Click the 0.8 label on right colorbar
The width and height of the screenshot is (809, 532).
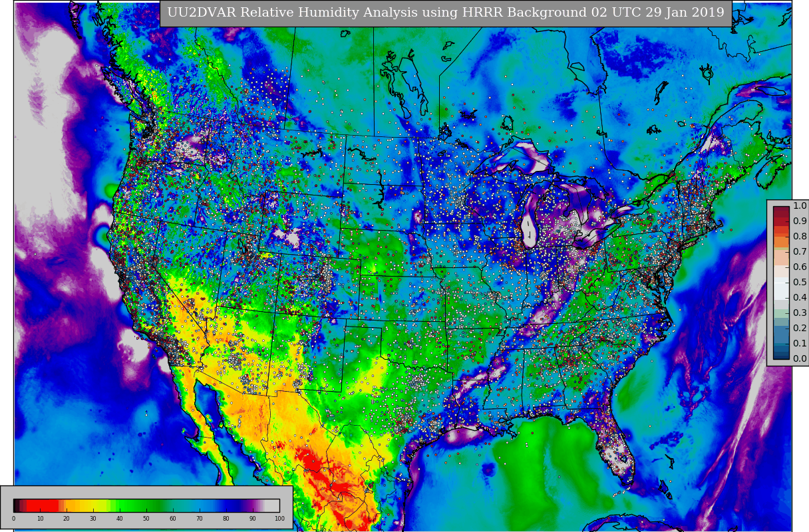800,236
